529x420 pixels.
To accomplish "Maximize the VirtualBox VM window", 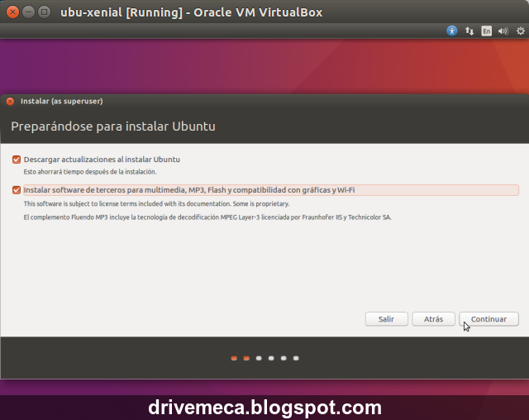I will [x=44, y=12].
